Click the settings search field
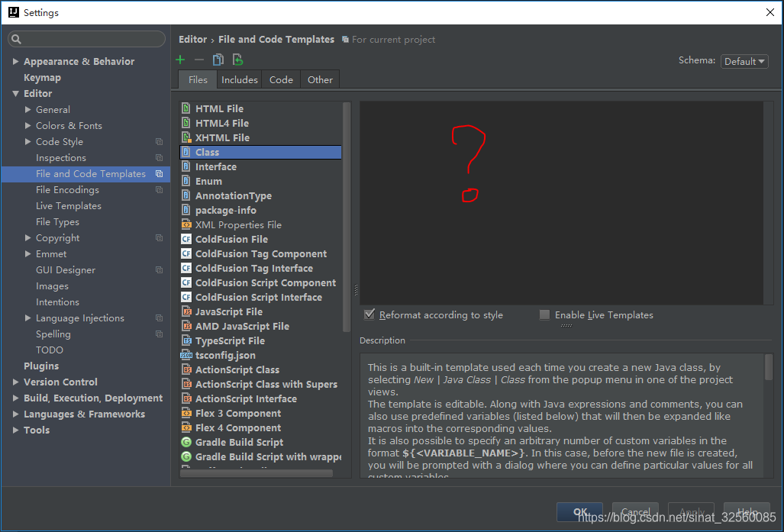The height and width of the screenshot is (532, 784). pyautogui.click(x=86, y=38)
